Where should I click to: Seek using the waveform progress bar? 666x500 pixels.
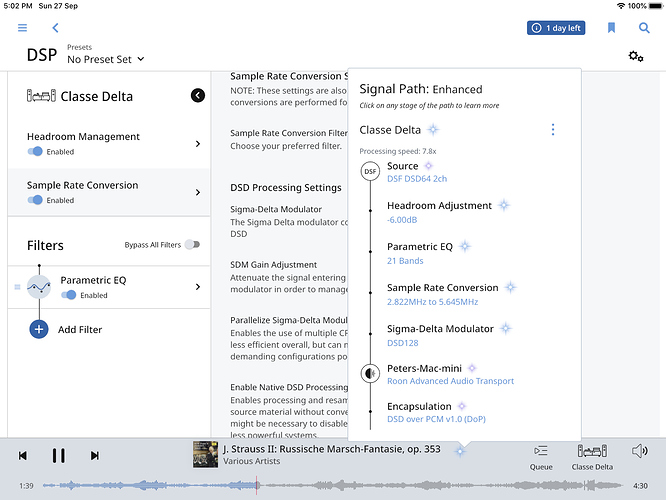pyautogui.click(x=333, y=485)
